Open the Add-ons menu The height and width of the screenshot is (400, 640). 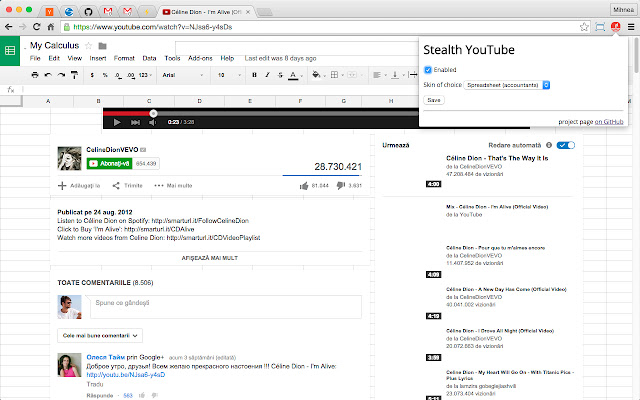(200, 58)
